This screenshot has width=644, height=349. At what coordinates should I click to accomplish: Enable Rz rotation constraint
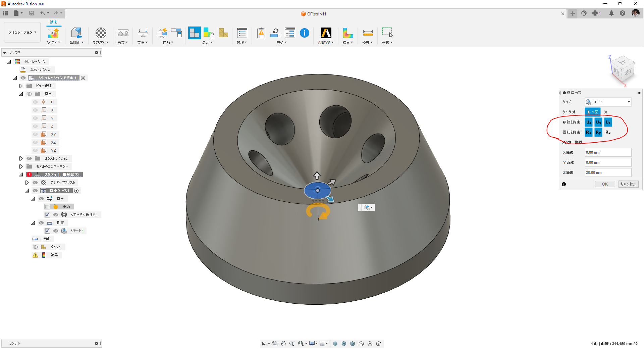point(608,132)
